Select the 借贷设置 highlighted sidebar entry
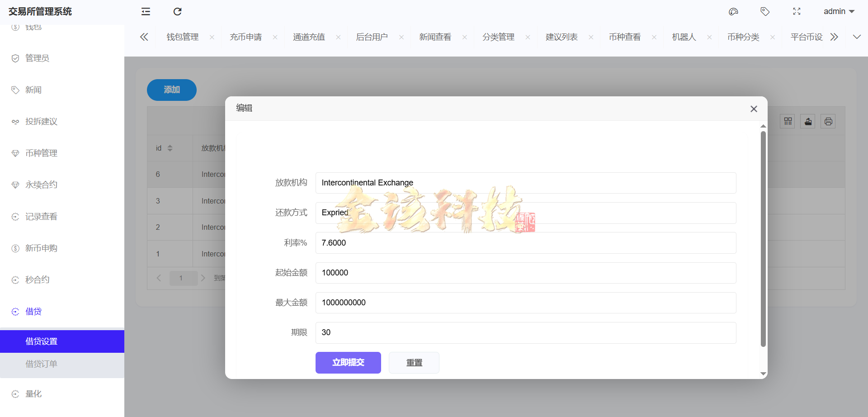Screen dimensions: 868x417 point(42,341)
